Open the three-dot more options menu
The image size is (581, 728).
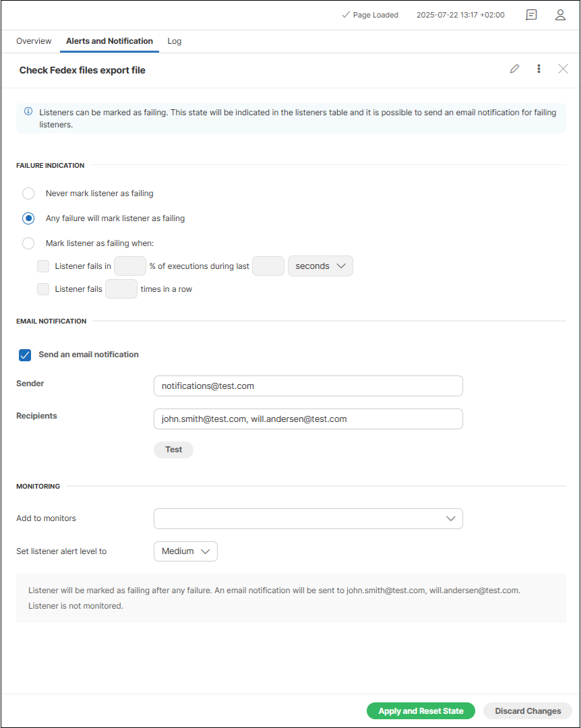tap(539, 69)
